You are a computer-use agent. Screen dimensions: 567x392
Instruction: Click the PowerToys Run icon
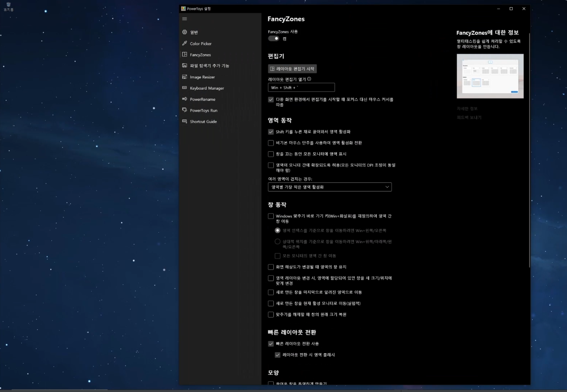click(x=185, y=110)
